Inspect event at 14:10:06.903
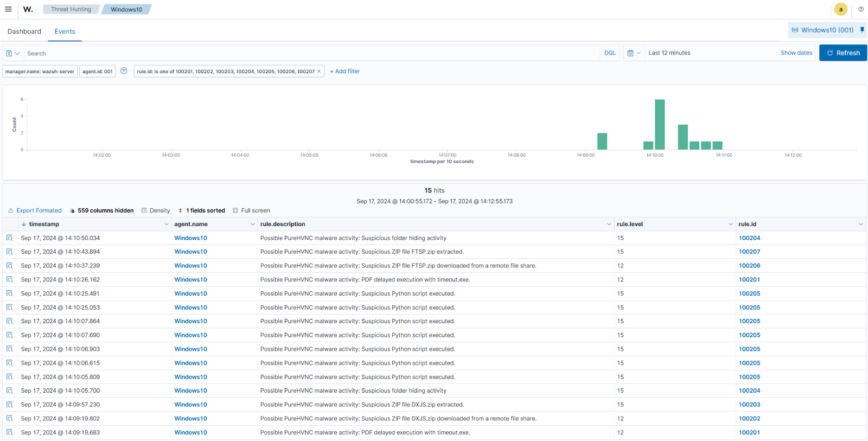Image resolution: width=868 pixels, height=441 pixels. 10,349
